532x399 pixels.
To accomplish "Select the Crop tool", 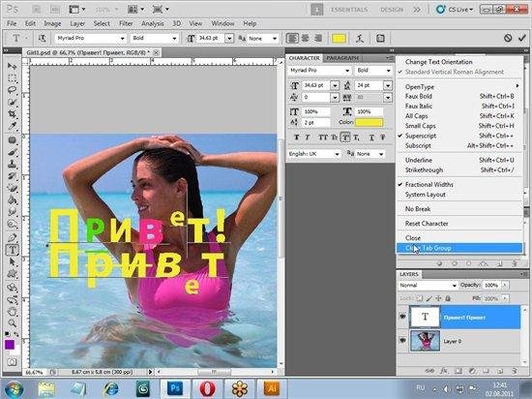I will coord(13,113).
